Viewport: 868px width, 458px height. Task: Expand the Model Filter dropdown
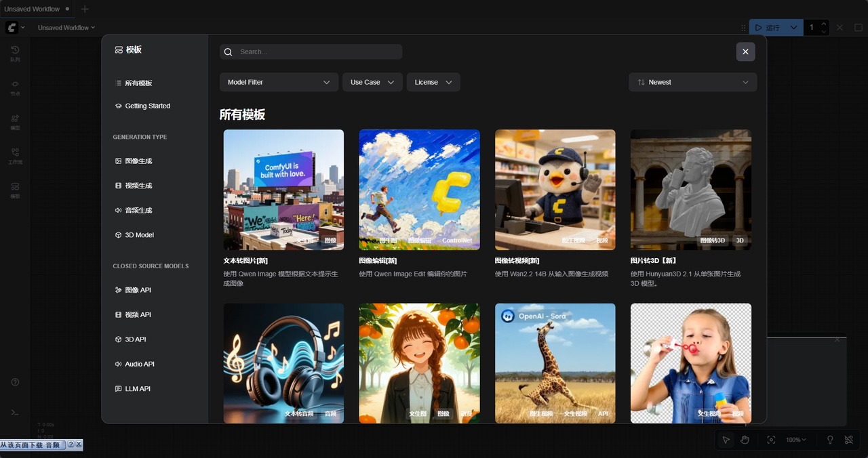[279, 82]
